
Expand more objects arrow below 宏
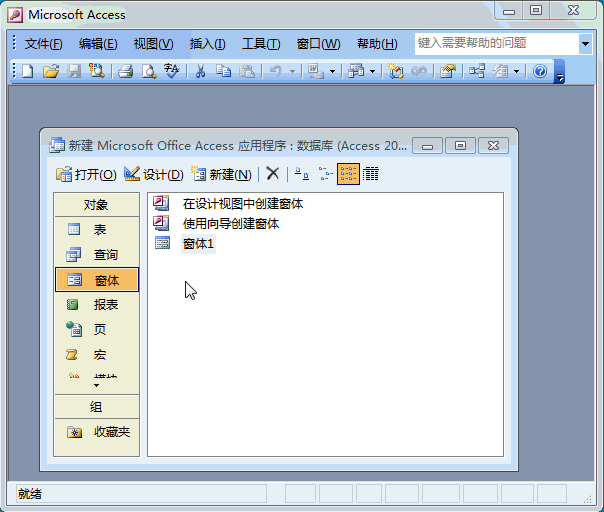[96, 385]
